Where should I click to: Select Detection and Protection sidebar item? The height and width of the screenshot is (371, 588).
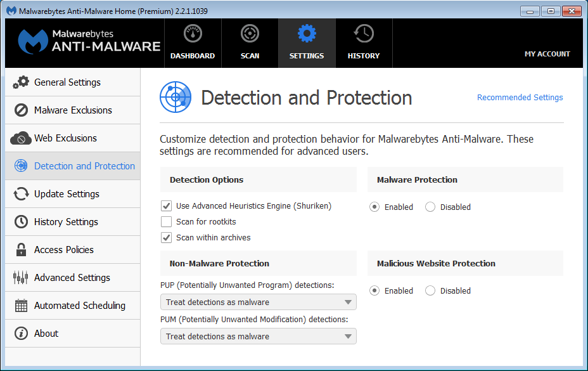(x=73, y=166)
